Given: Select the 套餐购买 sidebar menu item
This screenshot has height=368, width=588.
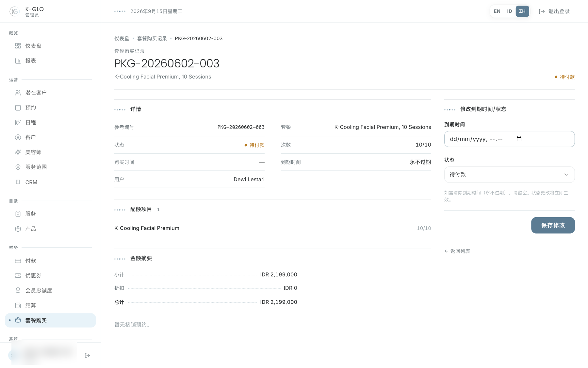Looking at the screenshot, I should click(50, 321).
